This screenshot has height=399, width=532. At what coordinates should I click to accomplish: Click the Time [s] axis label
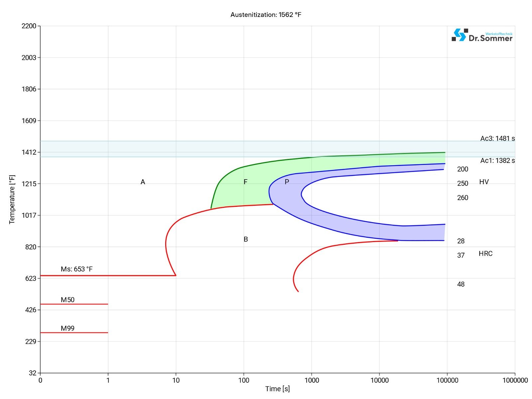coord(277,389)
